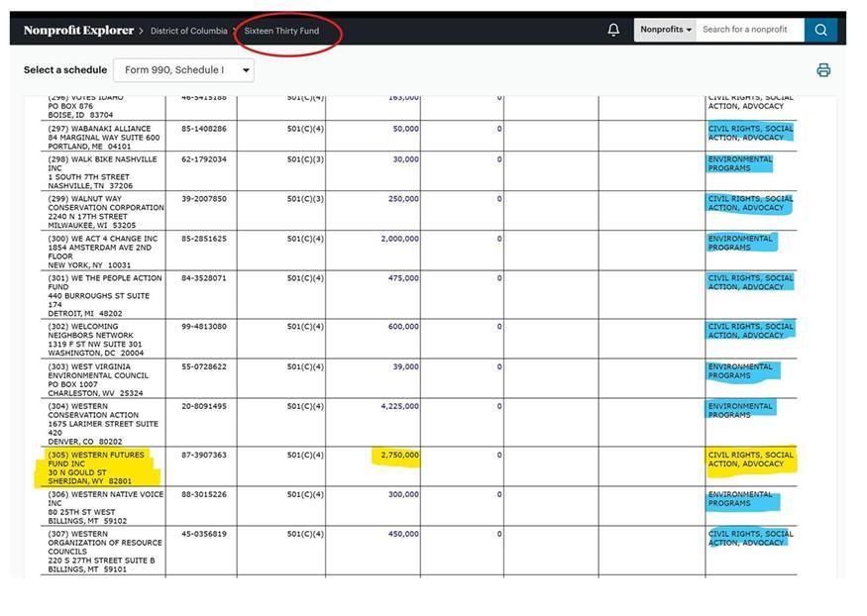Select the 30,000 amount cell
Viewport: 867px width, 616px height.
pyautogui.click(x=405, y=159)
